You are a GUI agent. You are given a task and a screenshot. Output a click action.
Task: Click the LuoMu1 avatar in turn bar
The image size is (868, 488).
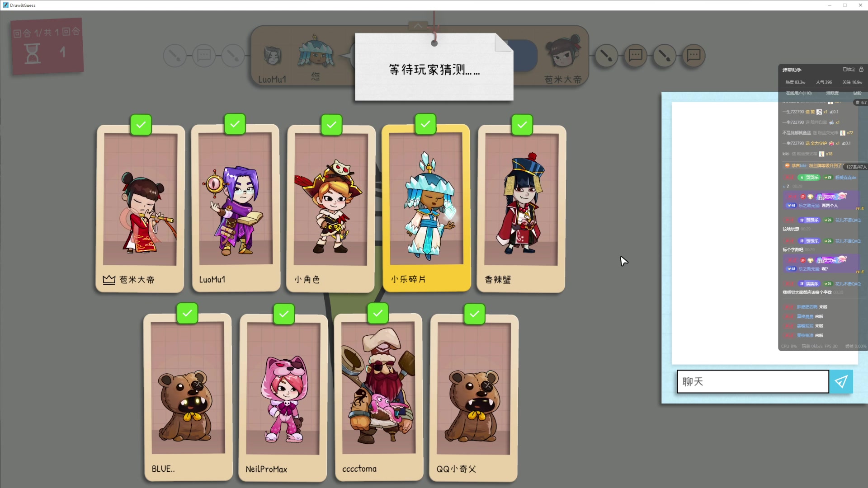(273, 56)
